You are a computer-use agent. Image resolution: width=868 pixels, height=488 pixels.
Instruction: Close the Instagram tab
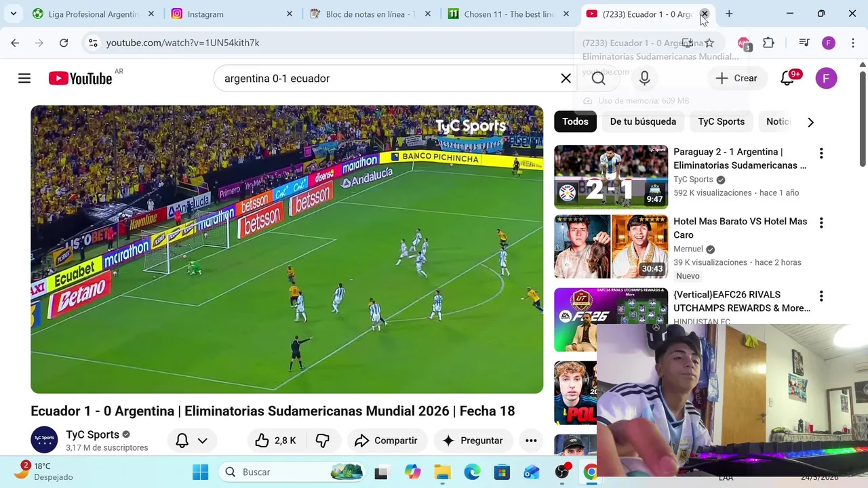(290, 14)
